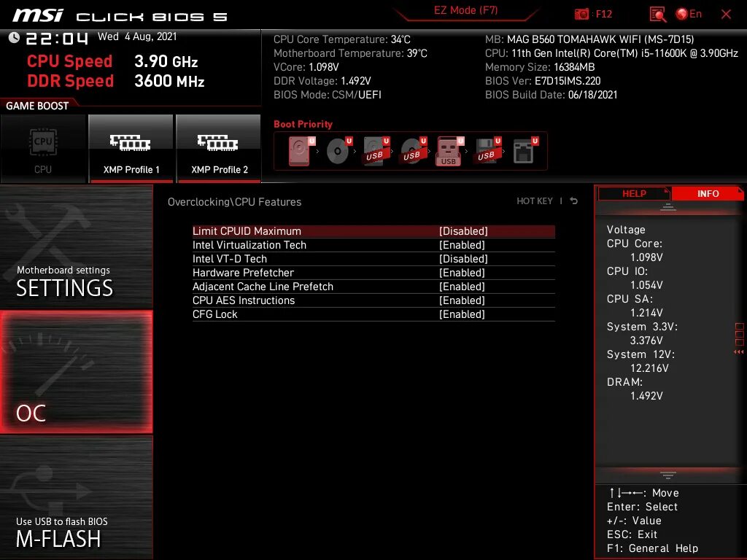Open CPU AES Instructions [Enabled] dropdown
This screenshot has height=560, width=747.
coord(462,300)
